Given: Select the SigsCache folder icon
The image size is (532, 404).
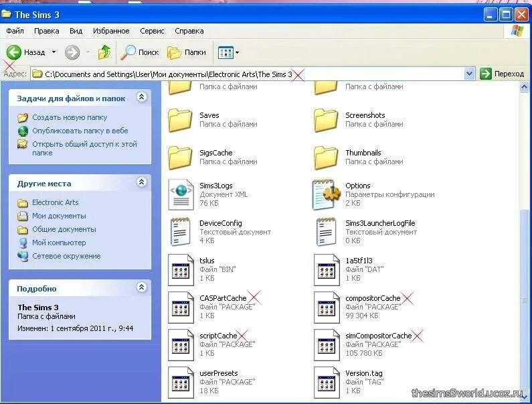Looking at the screenshot, I should [180, 157].
